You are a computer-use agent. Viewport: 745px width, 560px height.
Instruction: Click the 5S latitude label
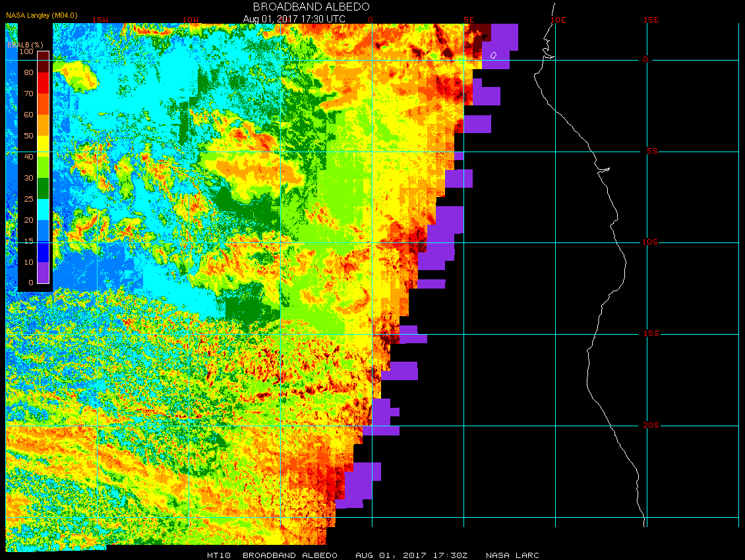click(652, 151)
